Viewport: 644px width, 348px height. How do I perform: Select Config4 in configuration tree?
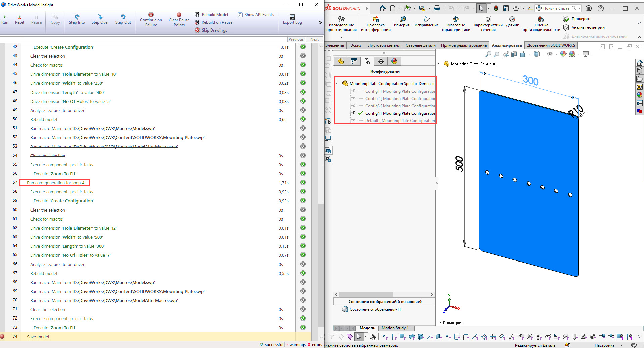[x=400, y=113]
